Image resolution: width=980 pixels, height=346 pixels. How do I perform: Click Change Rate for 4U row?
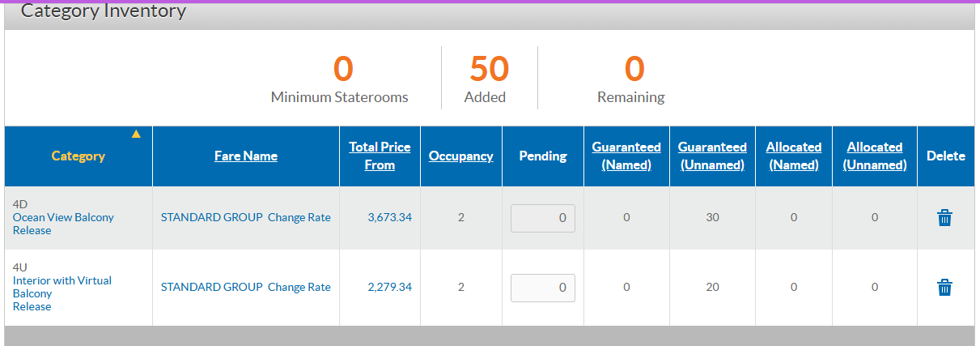click(x=299, y=287)
